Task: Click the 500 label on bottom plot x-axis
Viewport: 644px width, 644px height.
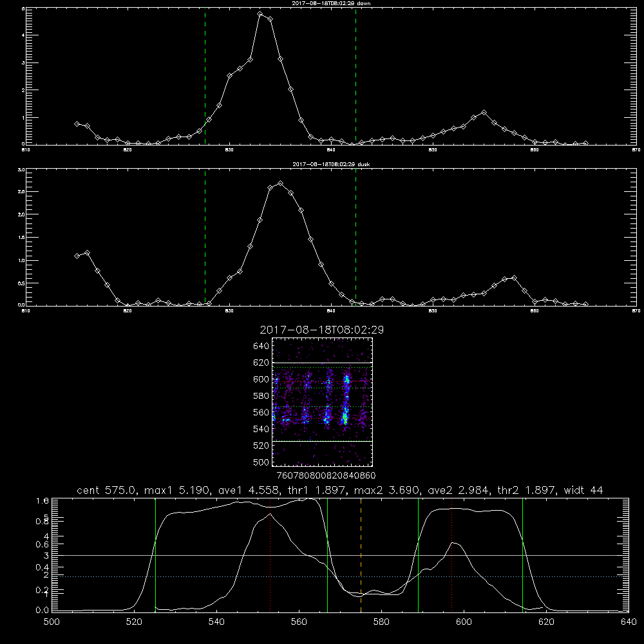Action: tap(52, 622)
